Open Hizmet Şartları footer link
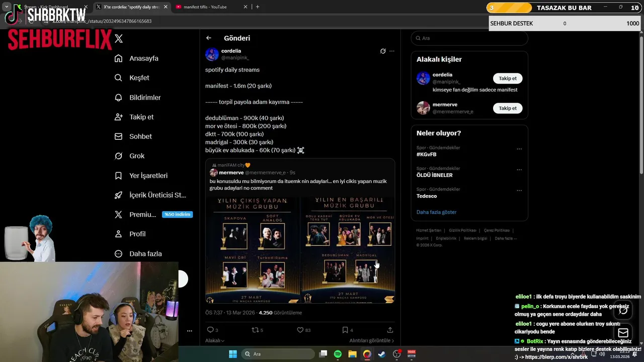This screenshot has width=644, height=362. point(429,230)
